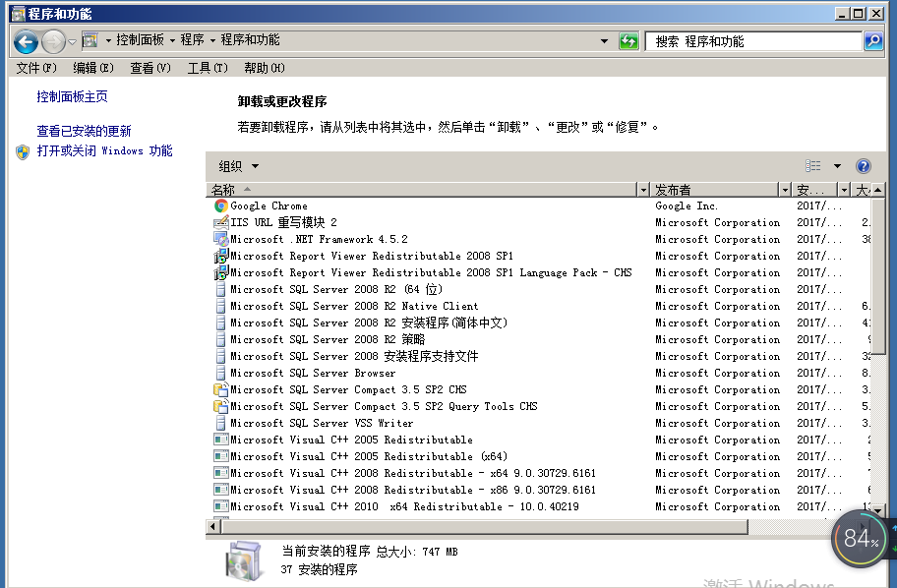Click the 84% circular meter widget

click(861, 538)
